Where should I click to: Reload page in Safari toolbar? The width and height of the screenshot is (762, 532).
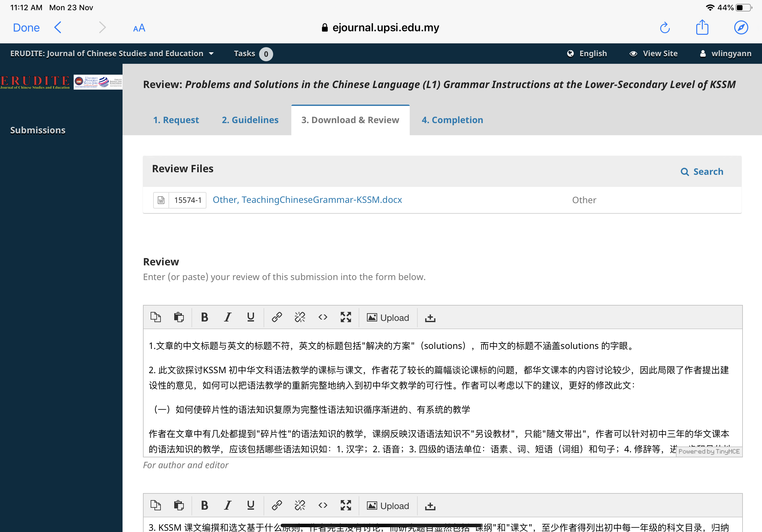click(664, 28)
